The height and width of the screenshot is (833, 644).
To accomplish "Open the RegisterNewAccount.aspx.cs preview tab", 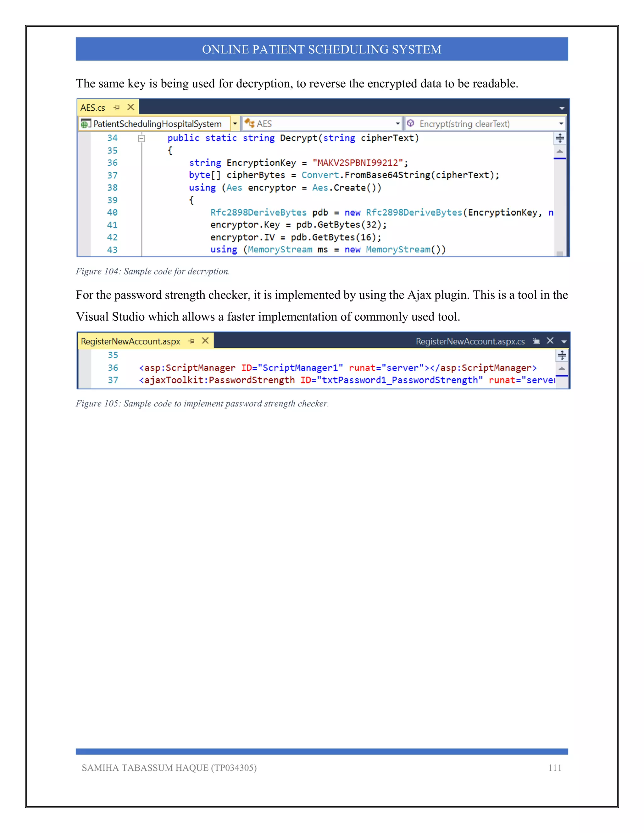I will tap(470, 341).
